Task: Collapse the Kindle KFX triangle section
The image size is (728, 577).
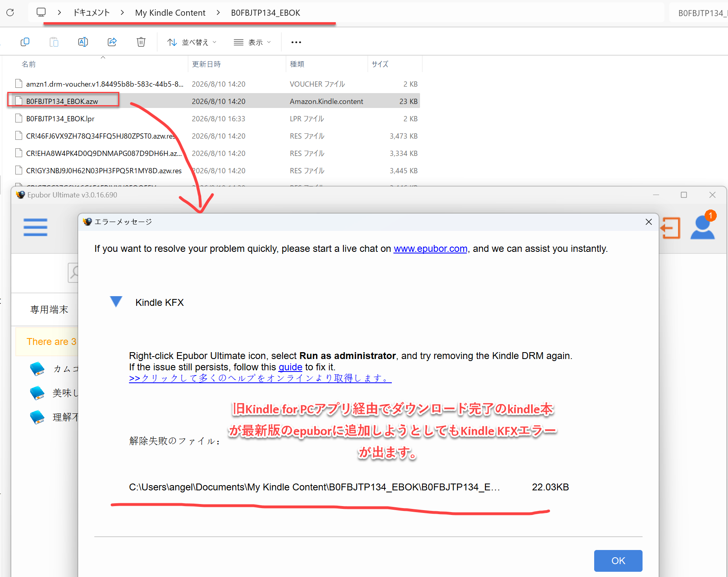Action: pyautogui.click(x=116, y=302)
